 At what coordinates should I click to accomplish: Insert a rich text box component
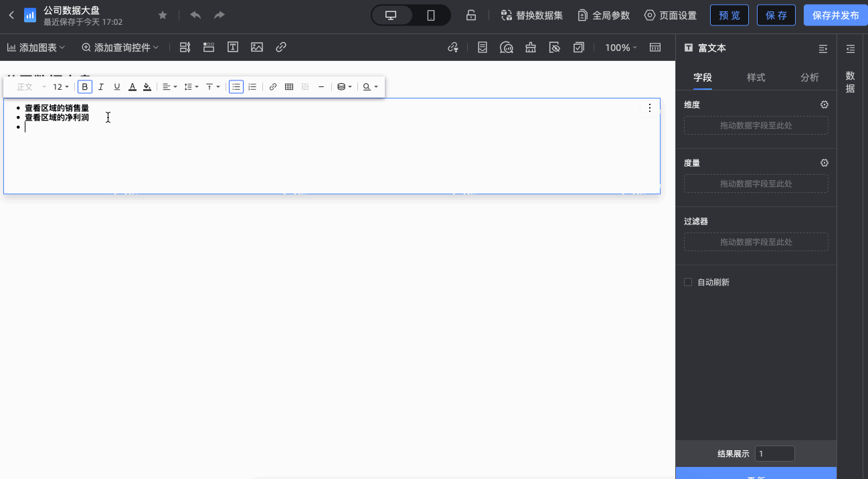[233, 48]
